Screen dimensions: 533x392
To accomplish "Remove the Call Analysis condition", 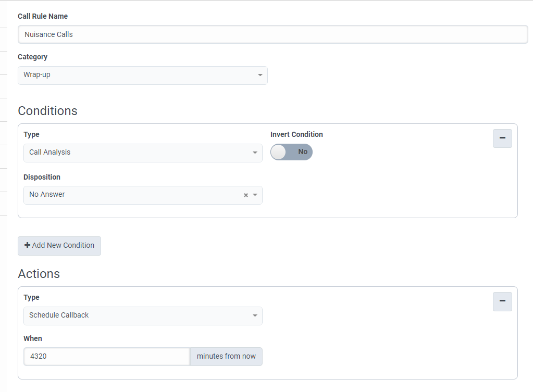I will point(502,138).
